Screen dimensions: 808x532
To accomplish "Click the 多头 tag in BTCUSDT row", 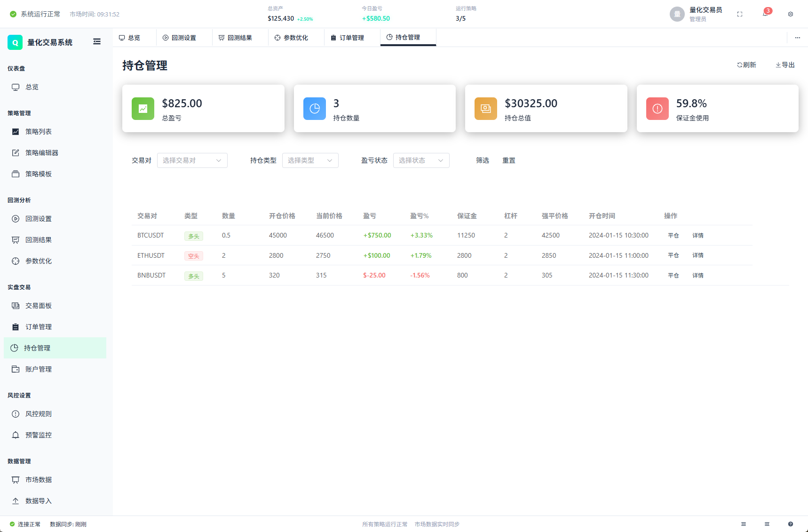I will pyautogui.click(x=194, y=236).
